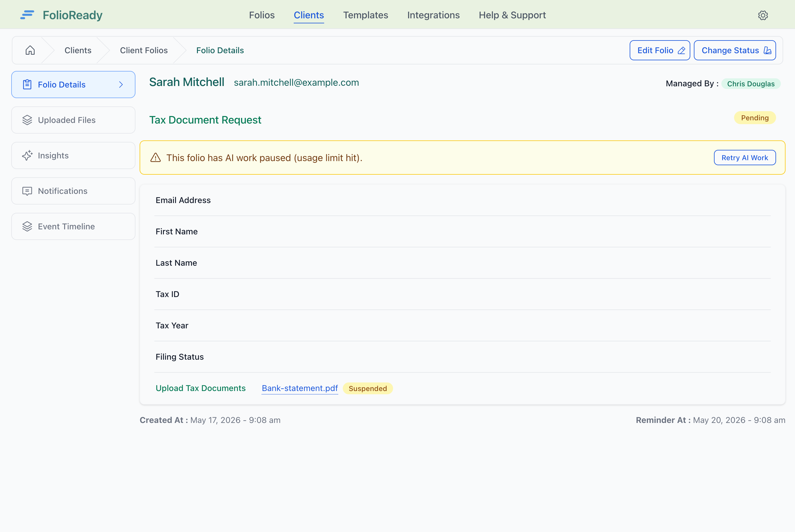The width and height of the screenshot is (795, 532).
Task: Click the Chris Douglas manager badge
Action: click(751, 83)
